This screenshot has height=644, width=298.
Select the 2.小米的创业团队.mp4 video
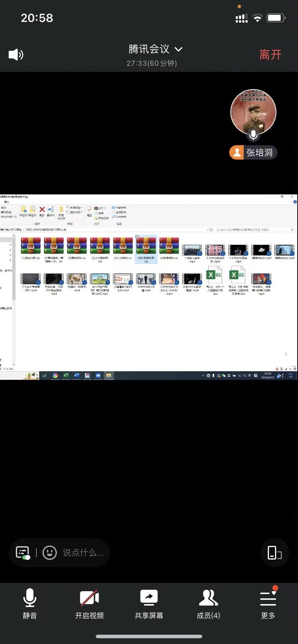[215, 253]
